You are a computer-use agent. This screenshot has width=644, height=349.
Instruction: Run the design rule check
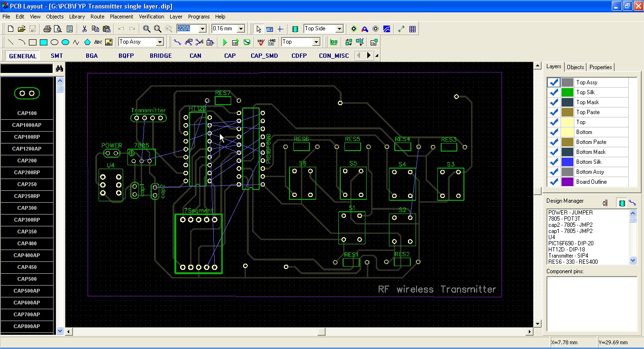[261, 42]
